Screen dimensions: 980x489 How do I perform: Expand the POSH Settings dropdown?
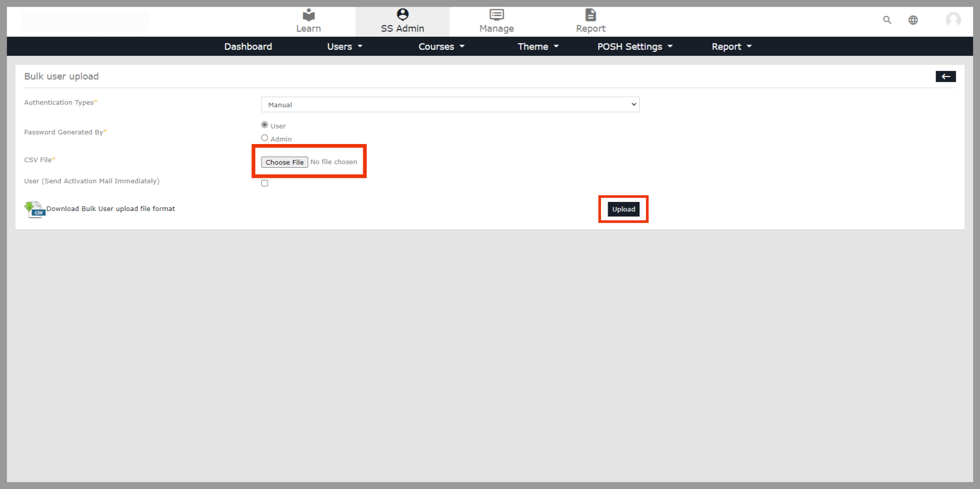[634, 46]
